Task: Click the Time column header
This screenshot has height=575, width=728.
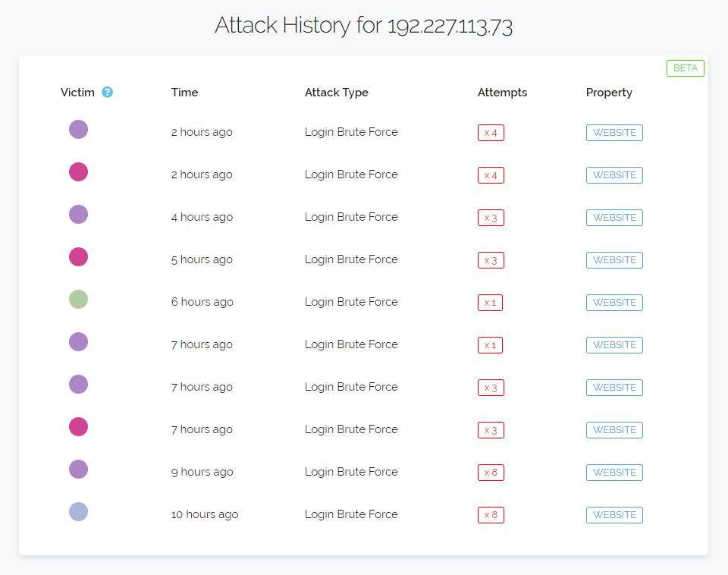Action: click(184, 93)
